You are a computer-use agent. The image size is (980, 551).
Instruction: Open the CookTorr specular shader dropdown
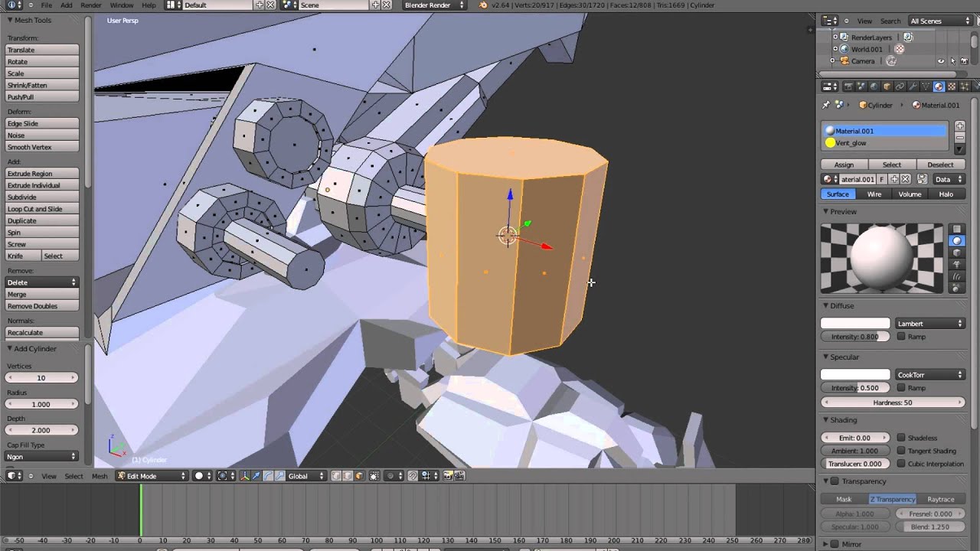pos(929,375)
